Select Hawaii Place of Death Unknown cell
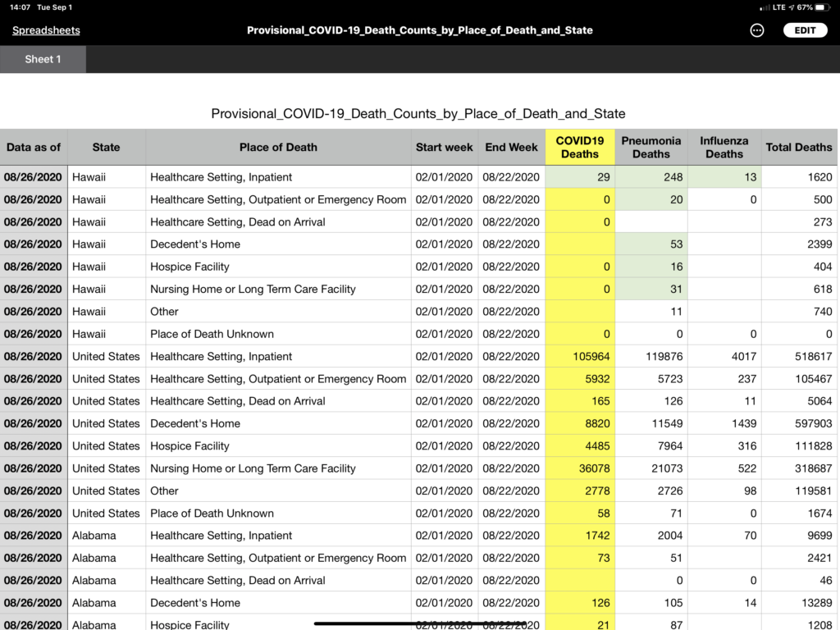840x630 pixels. click(x=278, y=335)
